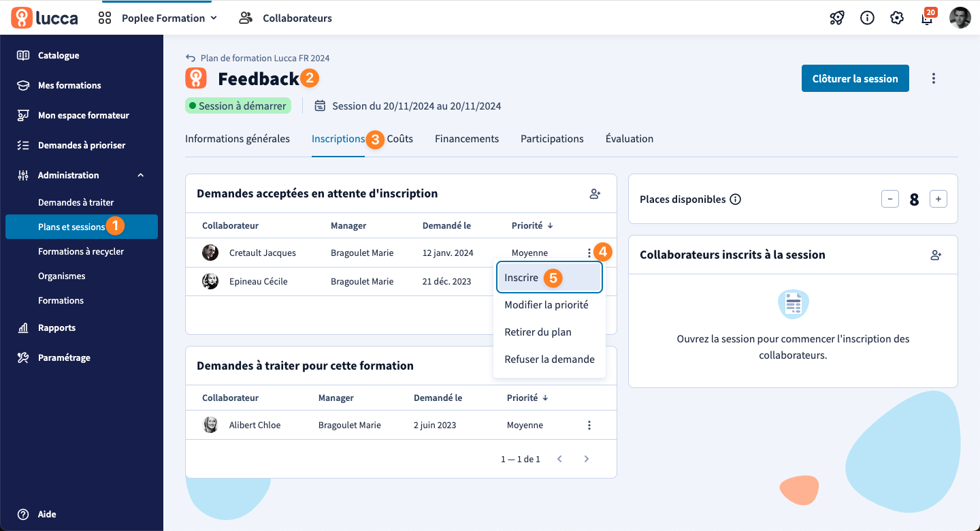Open Formations à recycler in sidebar
Viewport: 980px width, 531px height.
tap(81, 251)
